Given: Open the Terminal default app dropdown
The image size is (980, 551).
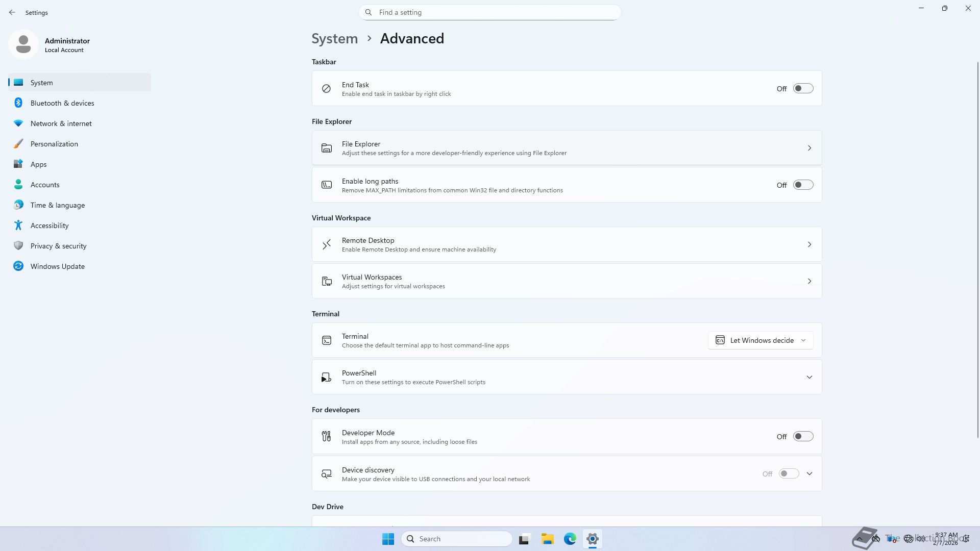Looking at the screenshot, I should point(761,340).
